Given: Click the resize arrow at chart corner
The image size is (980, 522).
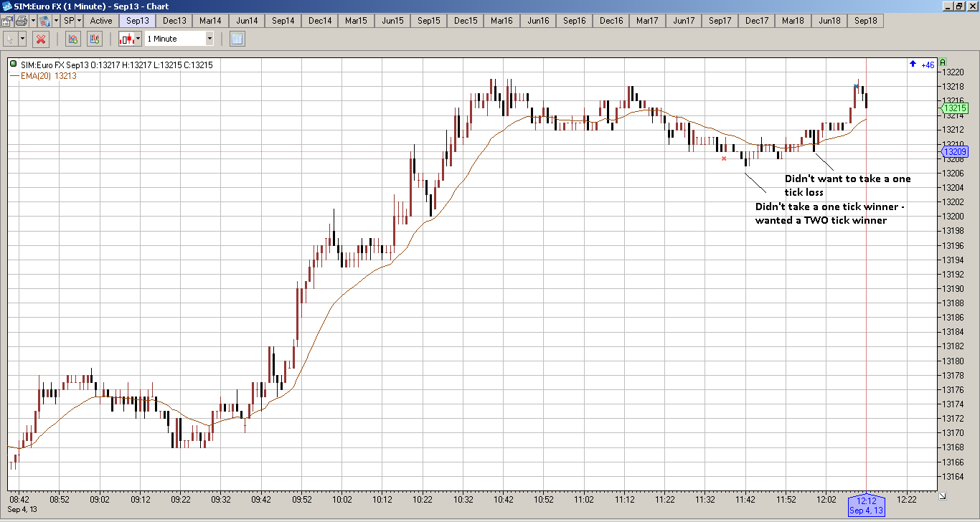Looking at the screenshot, I should pos(942,495).
